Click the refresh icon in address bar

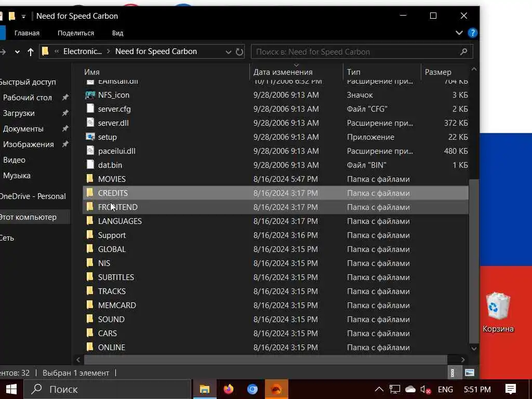[240, 51]
